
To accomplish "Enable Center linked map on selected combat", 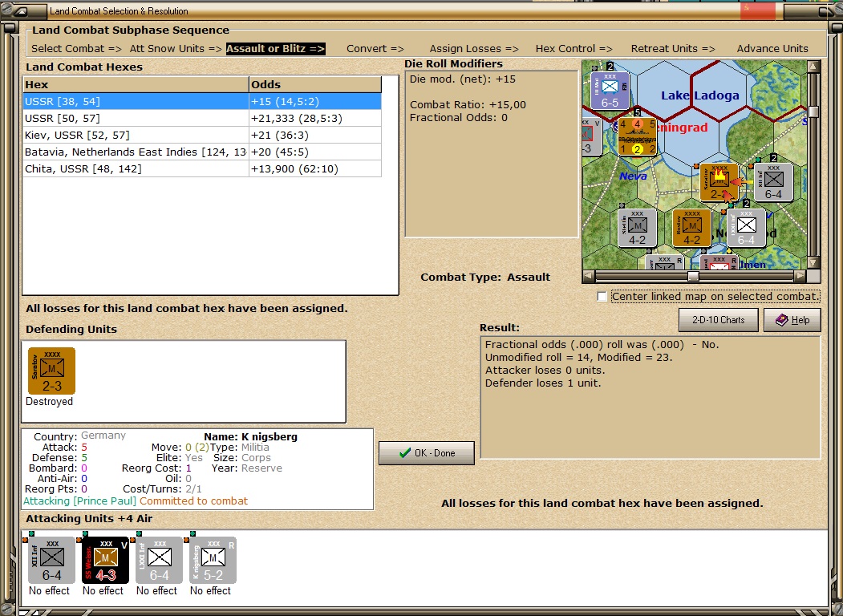I will pyautogui.click(x=602, y=297).
